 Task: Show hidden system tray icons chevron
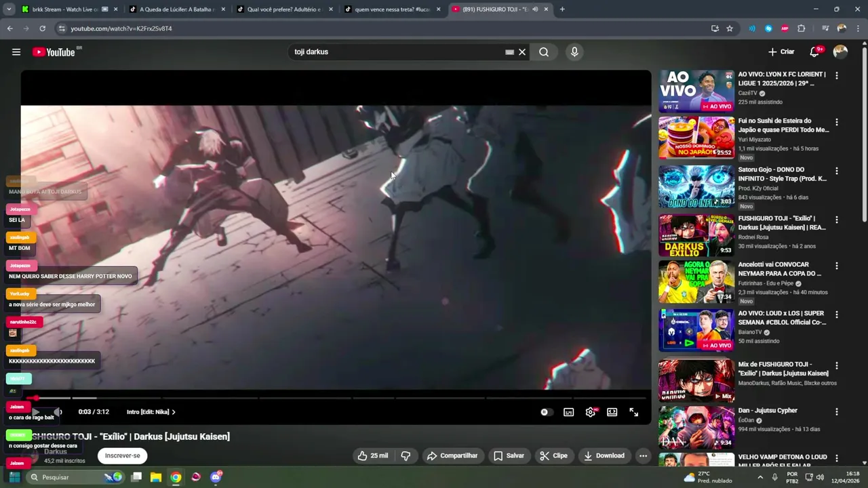759,477
